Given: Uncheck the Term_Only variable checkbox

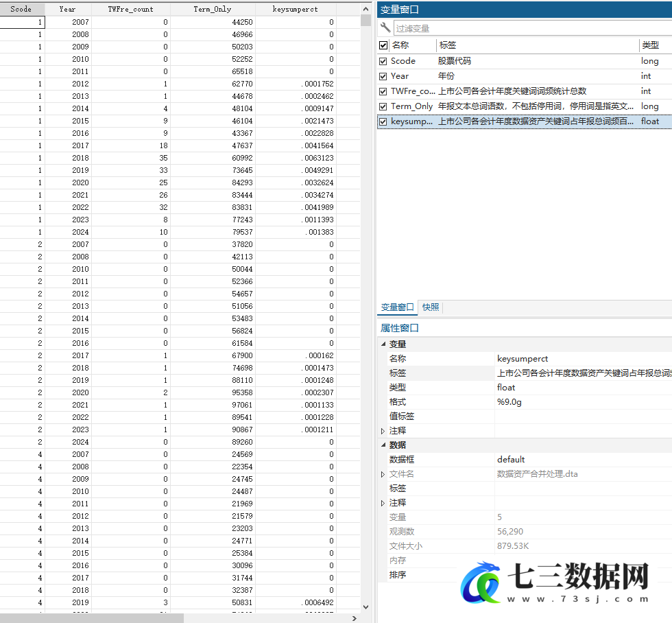Looking at the screenshot, I should [383, 106].
